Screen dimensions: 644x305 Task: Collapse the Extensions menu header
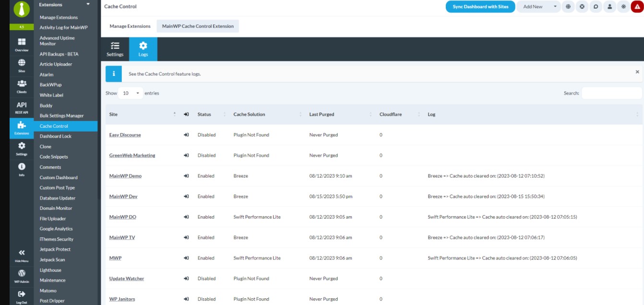click(65, 5)
